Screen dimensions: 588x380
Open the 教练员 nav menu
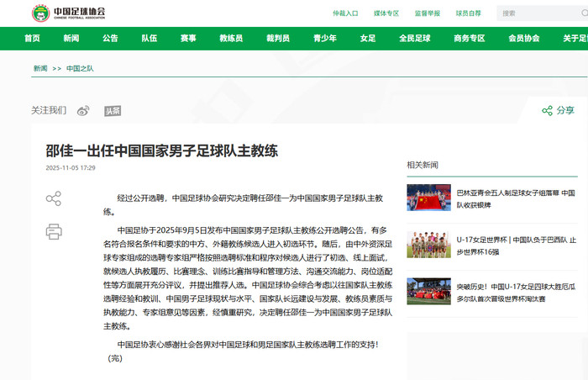pos(231,39)
